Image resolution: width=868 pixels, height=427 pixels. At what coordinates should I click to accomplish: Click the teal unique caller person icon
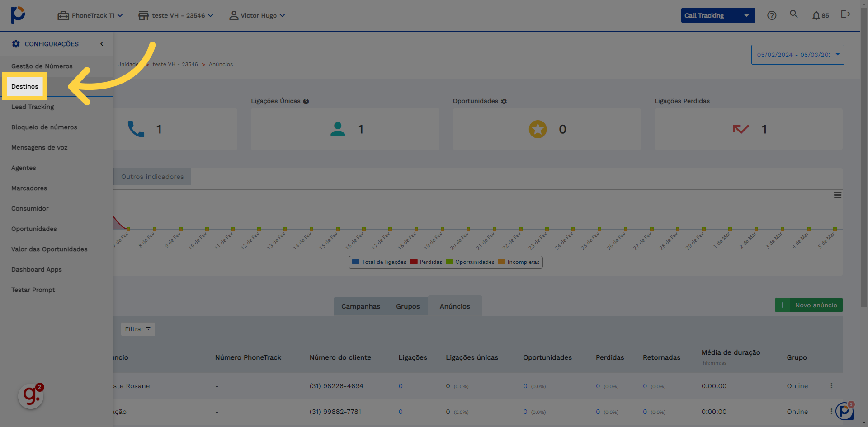pyautogui.click(x=338, y=129)
